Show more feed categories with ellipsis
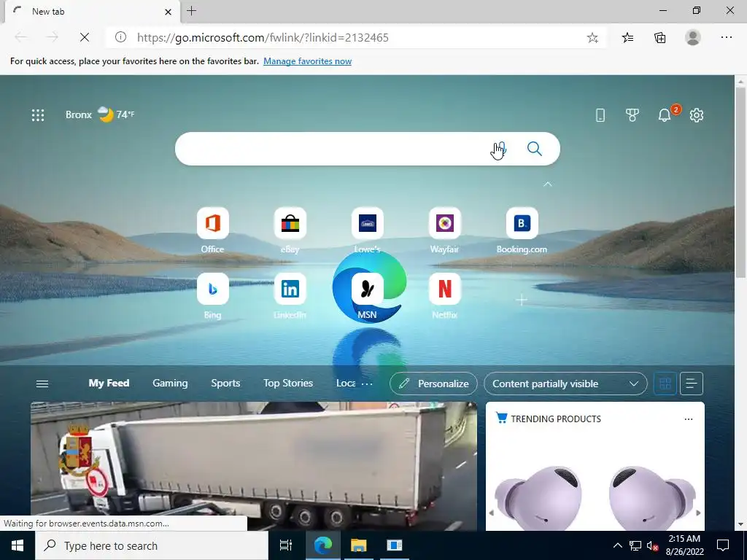 click(x=367, y=384)
